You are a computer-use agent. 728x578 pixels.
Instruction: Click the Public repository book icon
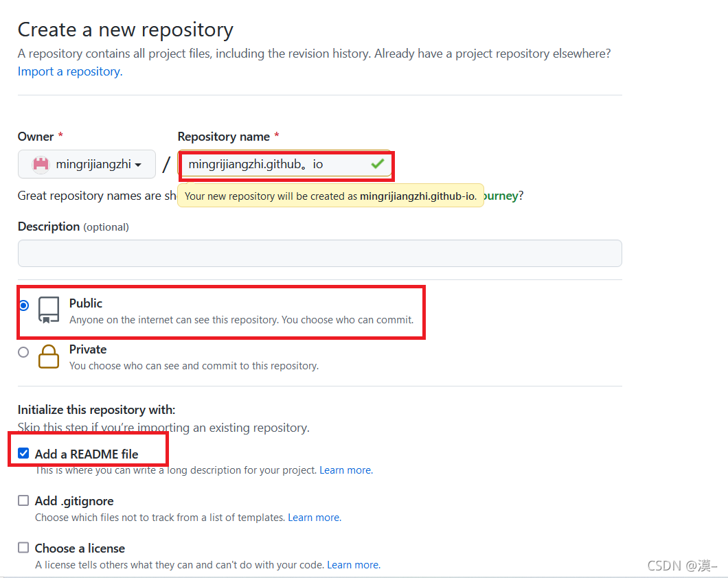[49, 310]
